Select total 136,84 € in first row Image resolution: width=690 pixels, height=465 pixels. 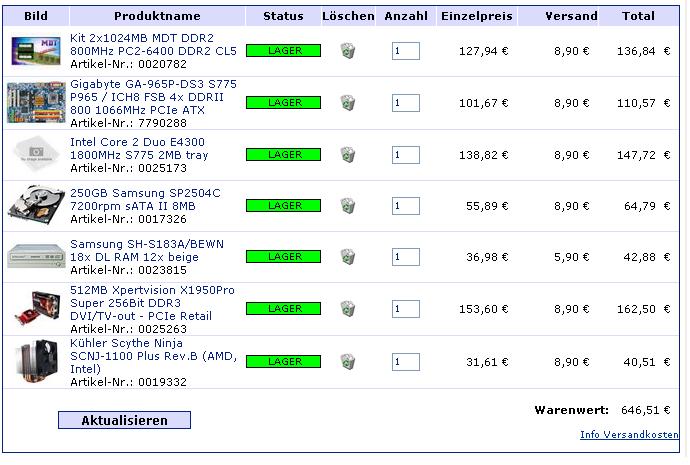click(x=643, y=51)
